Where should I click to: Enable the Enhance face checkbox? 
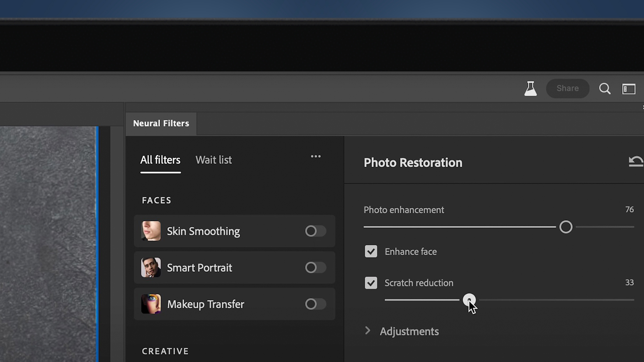click(371, 252)
